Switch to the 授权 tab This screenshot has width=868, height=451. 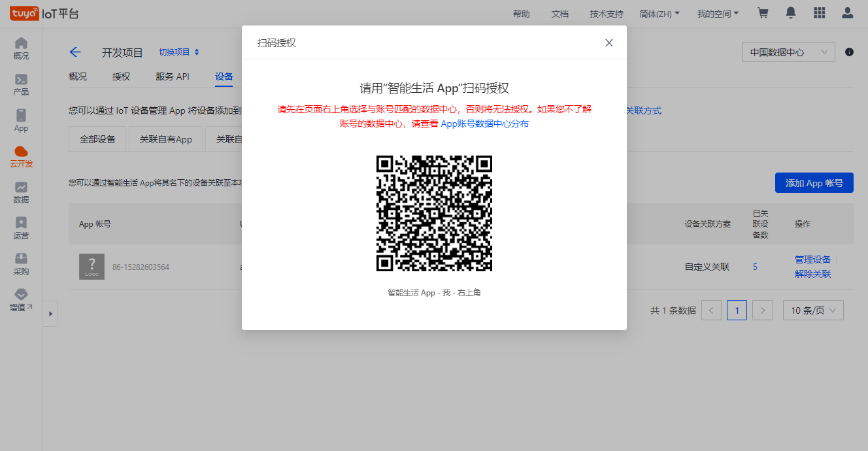121,76
